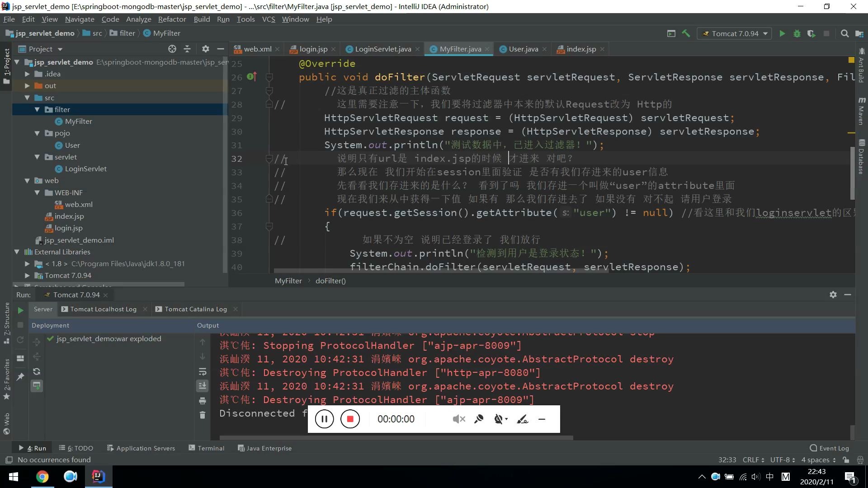Toggle scroll to end of console
Viewport: 868px width, 488px height.
click(x=203, y=386)
